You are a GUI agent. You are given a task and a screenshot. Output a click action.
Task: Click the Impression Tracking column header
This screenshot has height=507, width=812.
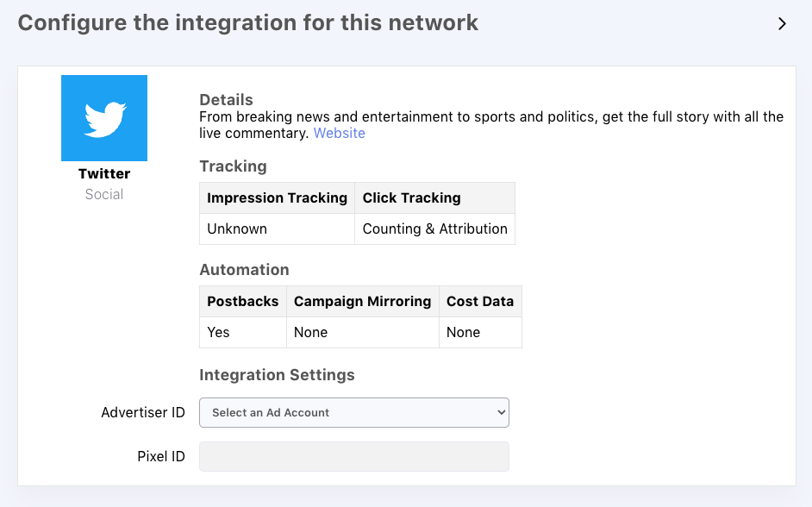click(277, 197)
